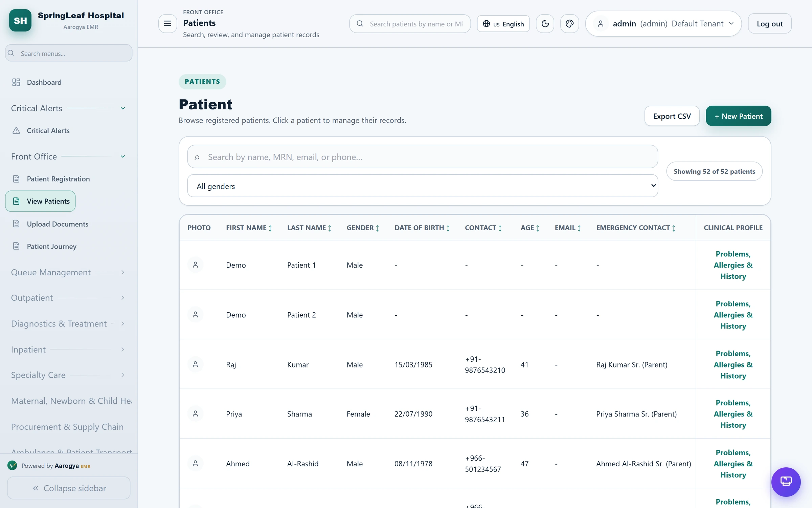Open clinical profile link for Ahmed Al-Rashid
Image resolution: width=812 pixels, height=508 pixels.
pos(733,464)
